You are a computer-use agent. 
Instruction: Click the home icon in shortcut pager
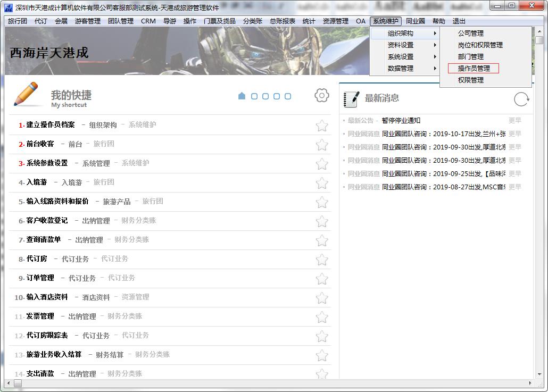pos(242,96)
